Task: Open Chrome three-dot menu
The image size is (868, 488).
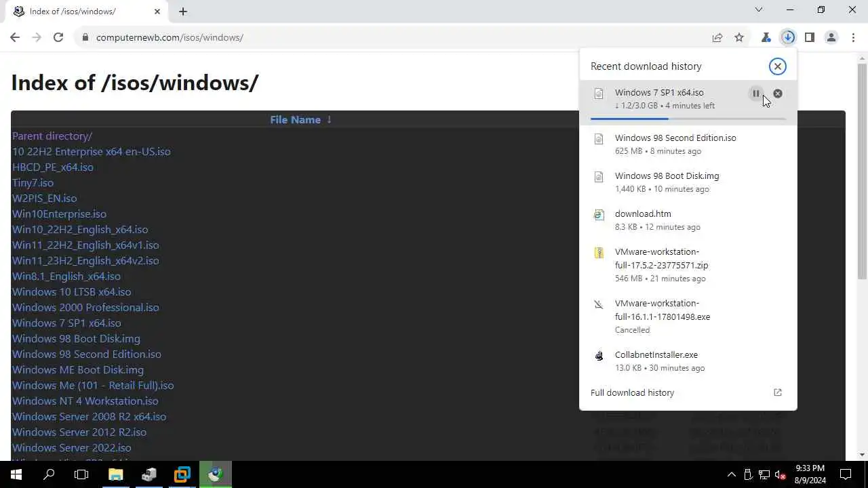Action: [853, 37]
